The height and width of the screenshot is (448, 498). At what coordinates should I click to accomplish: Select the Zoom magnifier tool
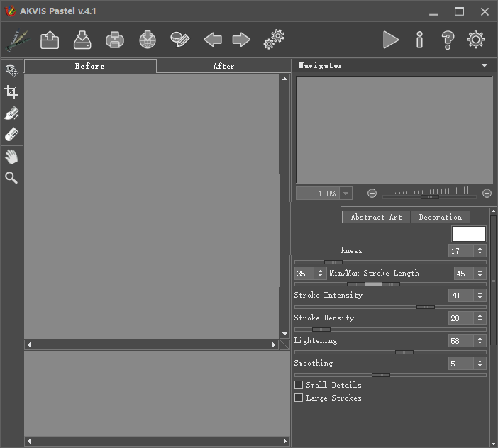11,177
